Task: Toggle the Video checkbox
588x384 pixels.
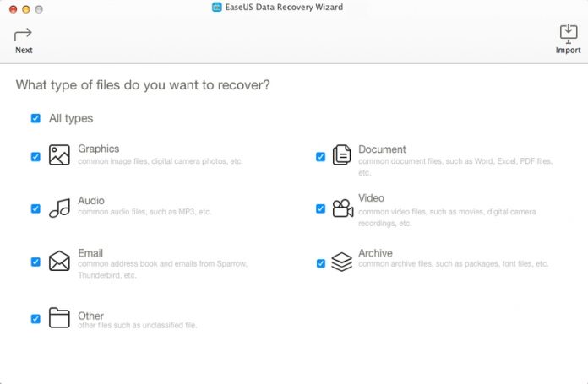Action: click(x=321, y=208)
